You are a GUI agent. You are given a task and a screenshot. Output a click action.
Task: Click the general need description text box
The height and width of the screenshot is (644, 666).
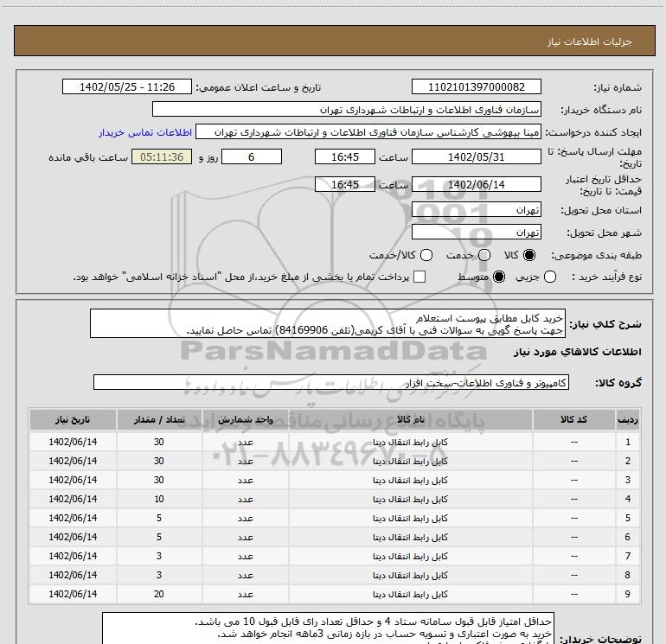tap(328, 324)
